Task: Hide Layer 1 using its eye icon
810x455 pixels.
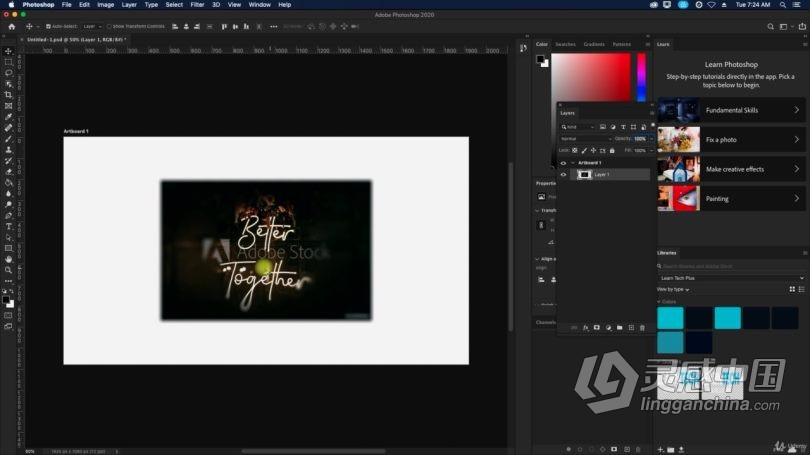Action: [563, 175]
